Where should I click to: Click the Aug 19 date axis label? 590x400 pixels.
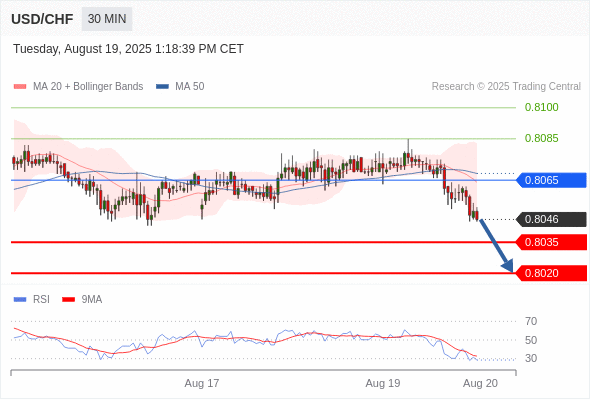(x=383, y=383)
